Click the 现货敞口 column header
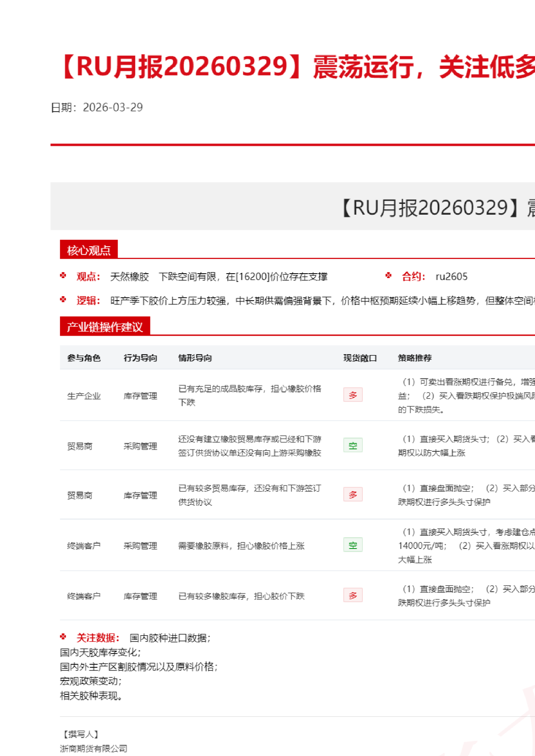Viewport: 535px width, 756px height. pyautogui.click(x=360, y=358)
